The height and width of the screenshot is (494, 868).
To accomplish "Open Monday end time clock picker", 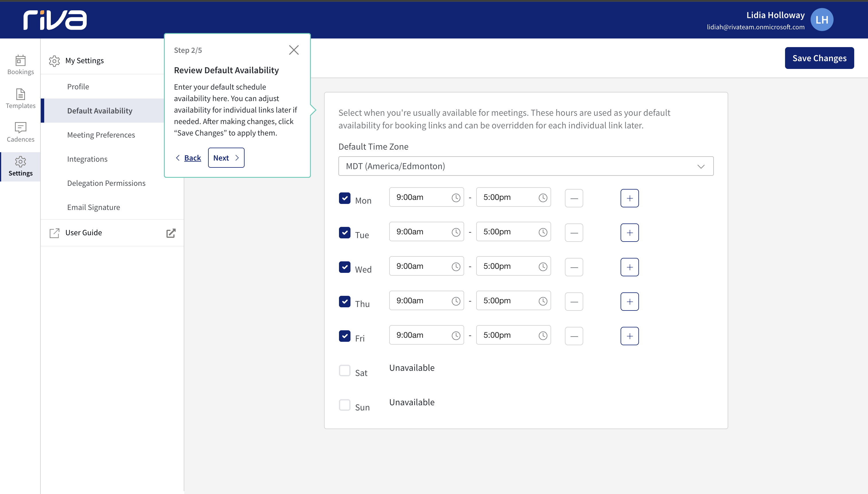I will point(543,198).
